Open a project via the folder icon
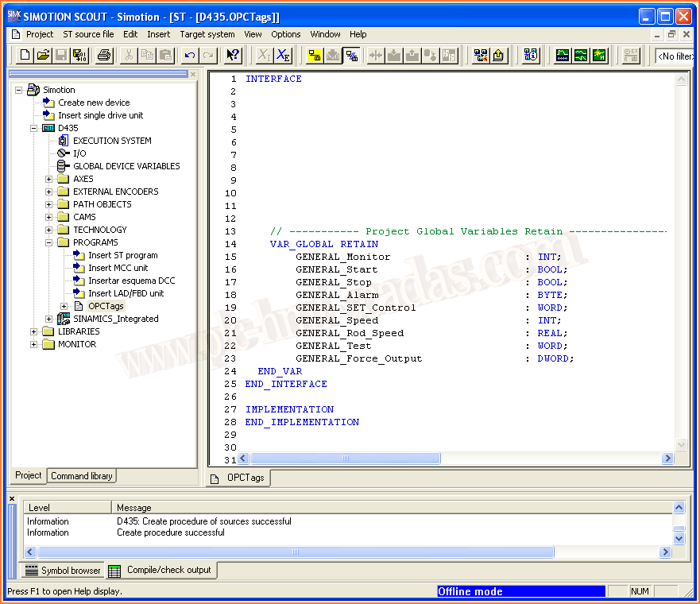This screenshot has height=604, width=700. [43, 55]
